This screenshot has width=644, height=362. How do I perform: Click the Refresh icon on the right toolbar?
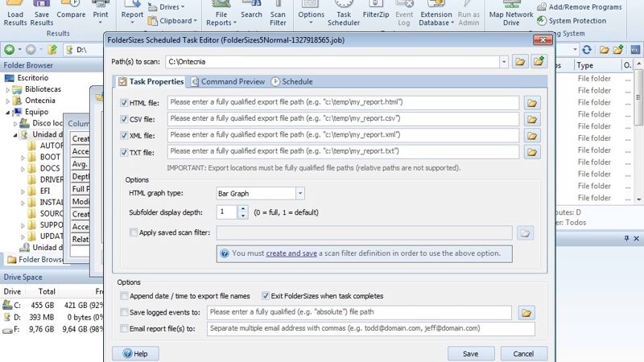click(587, 50)
